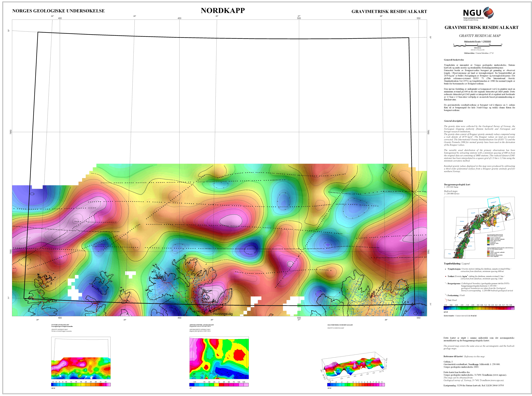Click the General description heading
532x396 pixels.
[x=453, y=121]
